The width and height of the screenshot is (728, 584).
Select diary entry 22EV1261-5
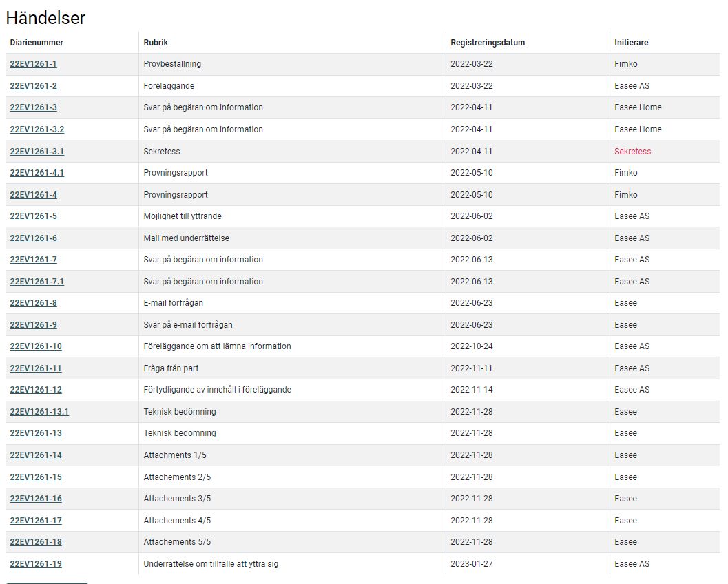pyautogui.click(x=33, y=216)
